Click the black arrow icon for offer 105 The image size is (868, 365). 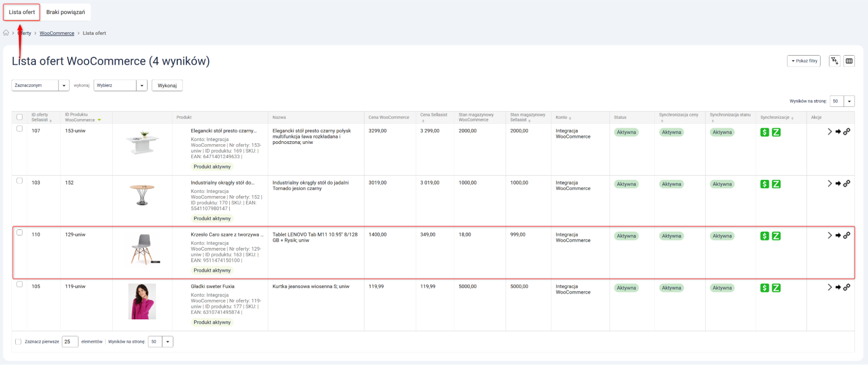(838, 288)
